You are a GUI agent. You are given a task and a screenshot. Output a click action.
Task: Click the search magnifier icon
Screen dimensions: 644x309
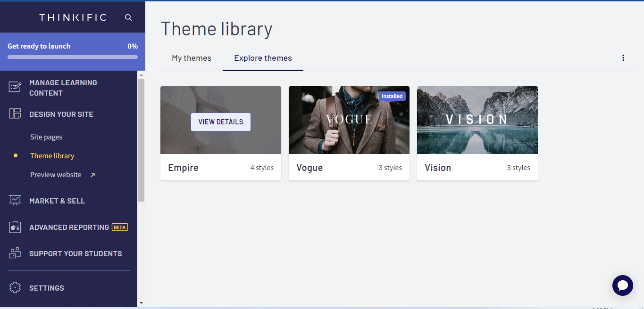coord(128,17)
